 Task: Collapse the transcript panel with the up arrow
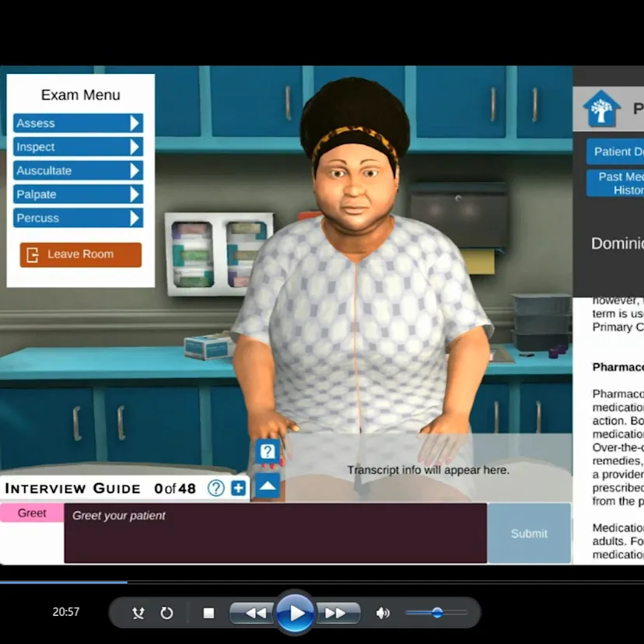tap(267, 485)
